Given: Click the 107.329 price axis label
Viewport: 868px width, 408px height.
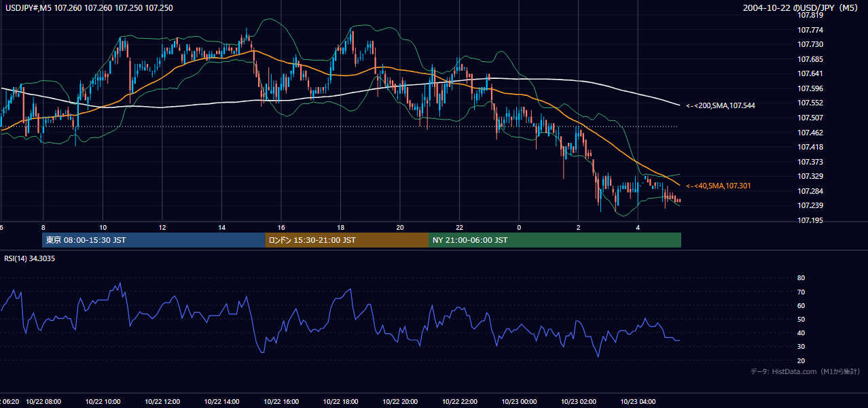Looking at the screenshot, I should pos(810,177).
